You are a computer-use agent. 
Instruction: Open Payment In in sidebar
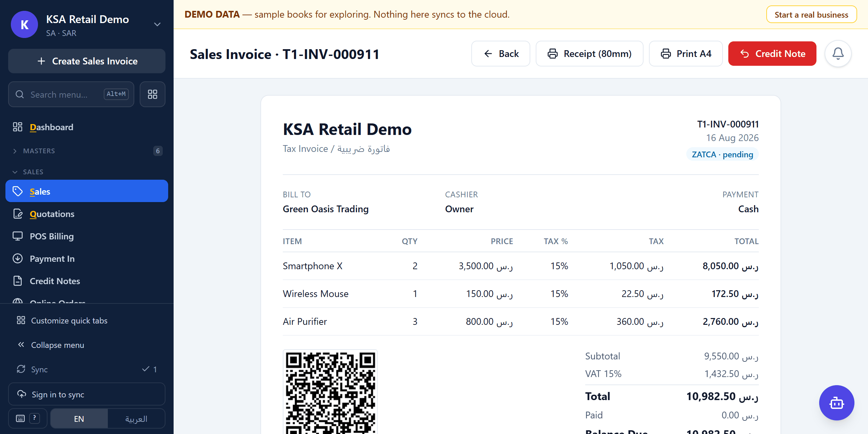tap(87, 259)
